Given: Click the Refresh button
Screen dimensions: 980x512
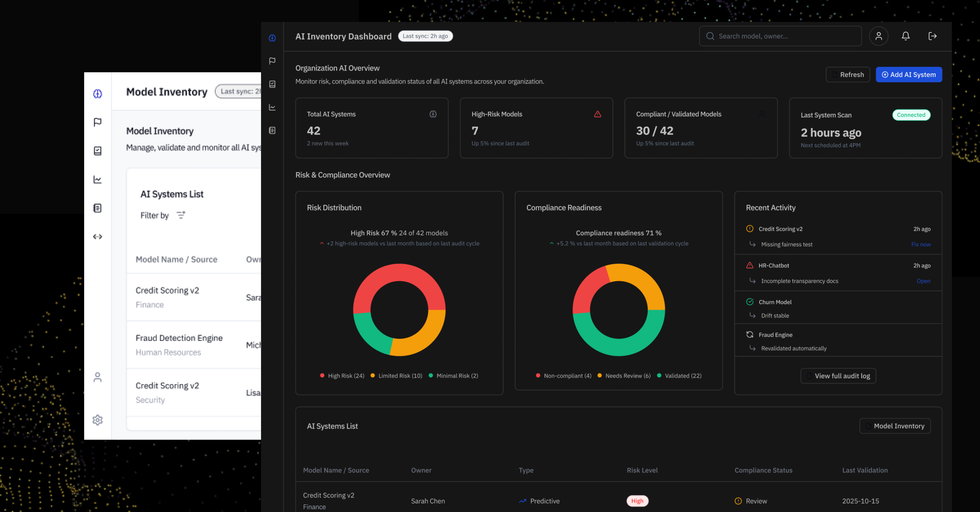Looking at the screenshot, I should click(848, 75).
